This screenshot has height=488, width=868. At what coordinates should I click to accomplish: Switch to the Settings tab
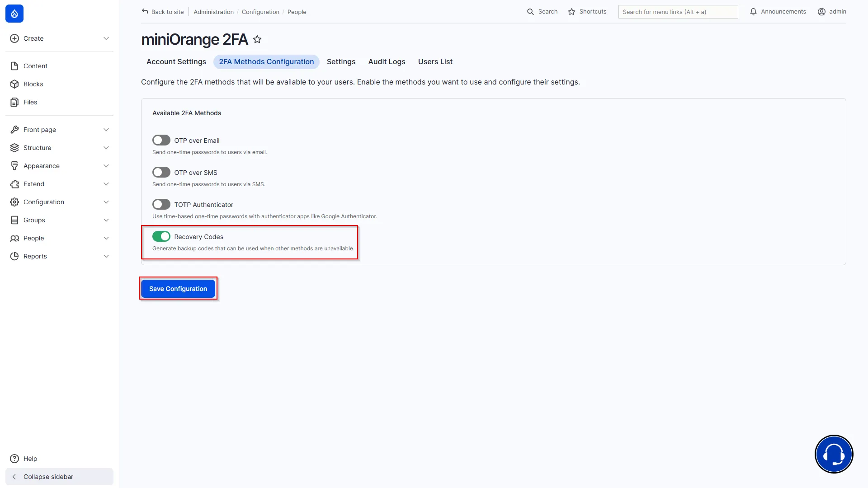pyautogui.click(x=341, y=62)
